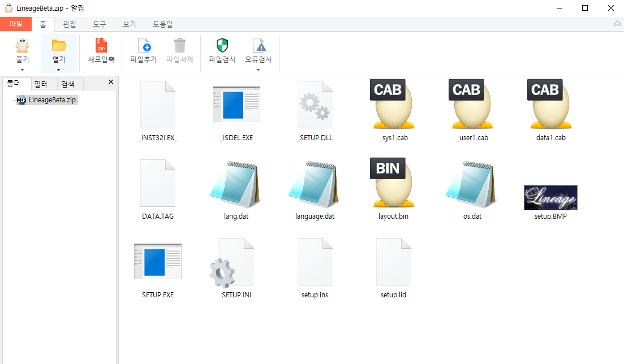624x364 pixels.
Task: Switch to the 도구 ribbon tab
Action: click(x=100, y=24)
